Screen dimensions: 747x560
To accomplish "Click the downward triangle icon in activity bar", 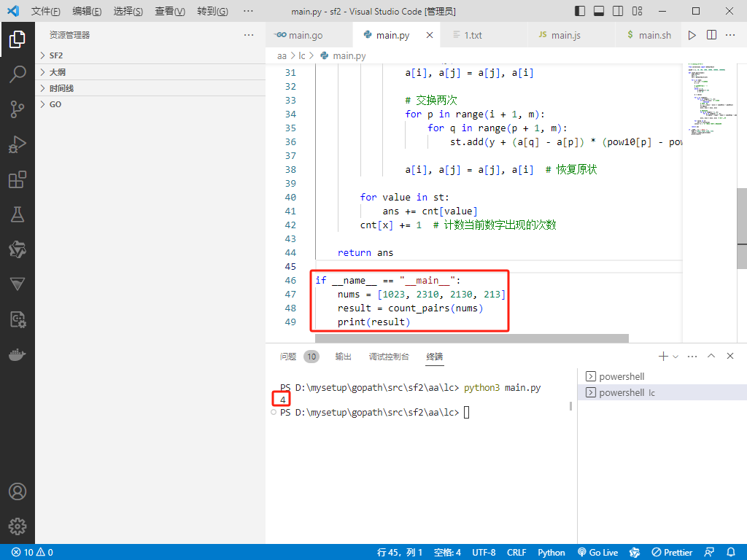I will coord(18,284).
